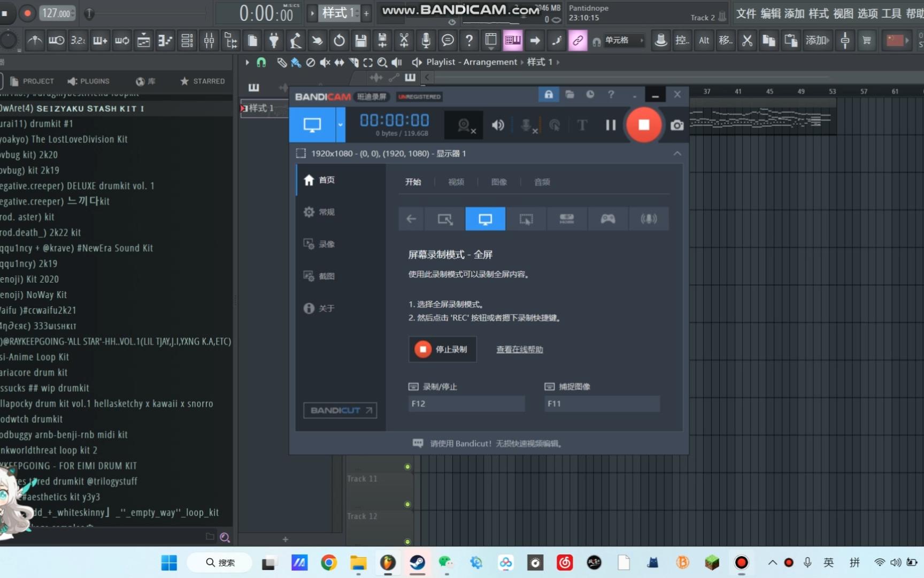Open the STARRED tab in browser

(203, 81)
